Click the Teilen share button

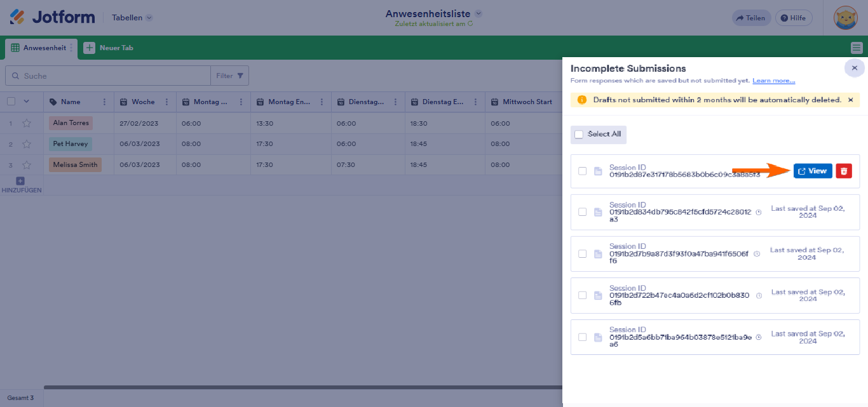click(751, 18)
